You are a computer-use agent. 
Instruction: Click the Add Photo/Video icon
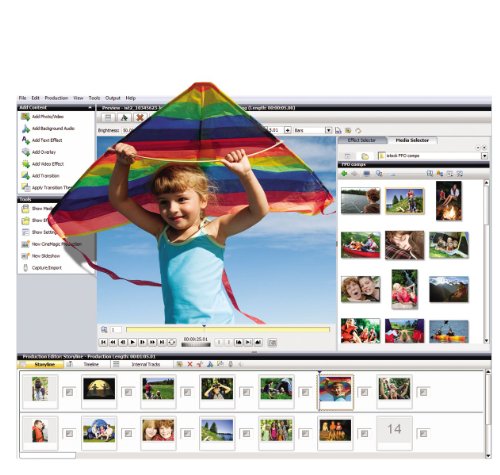coord(25,117)
